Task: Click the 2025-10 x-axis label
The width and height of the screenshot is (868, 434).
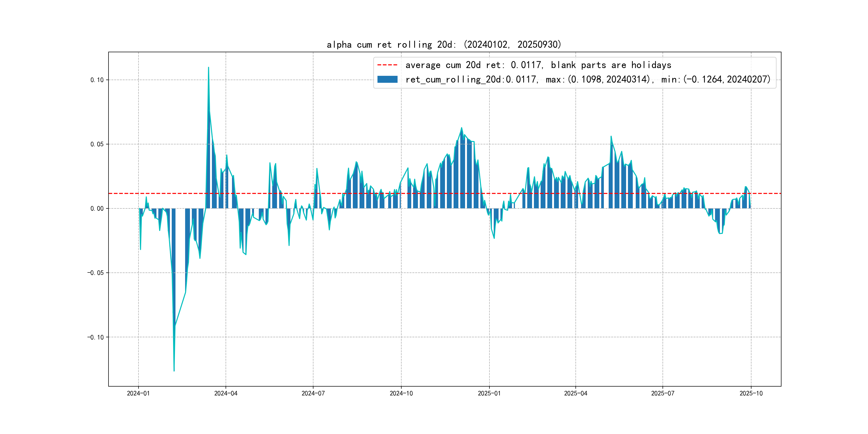Action: coord(751,393)
